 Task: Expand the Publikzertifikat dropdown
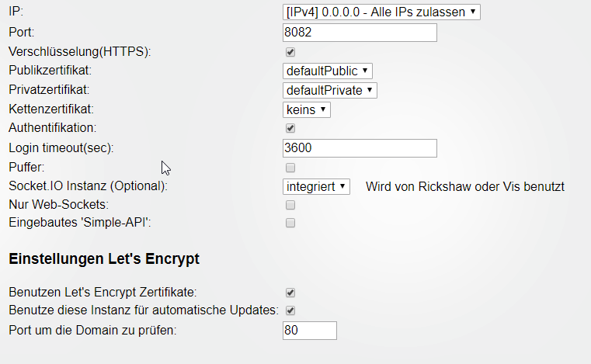point(327,71)
